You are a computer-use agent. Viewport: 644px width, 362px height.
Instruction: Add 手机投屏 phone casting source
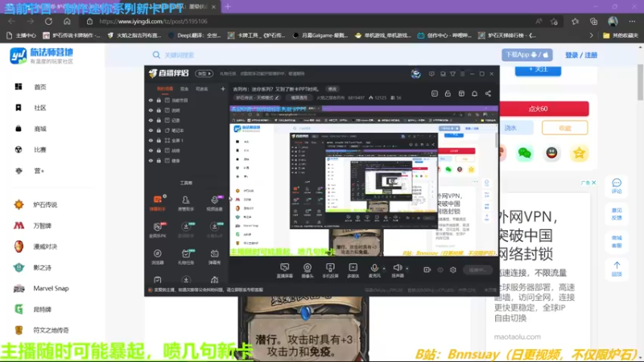330,270
